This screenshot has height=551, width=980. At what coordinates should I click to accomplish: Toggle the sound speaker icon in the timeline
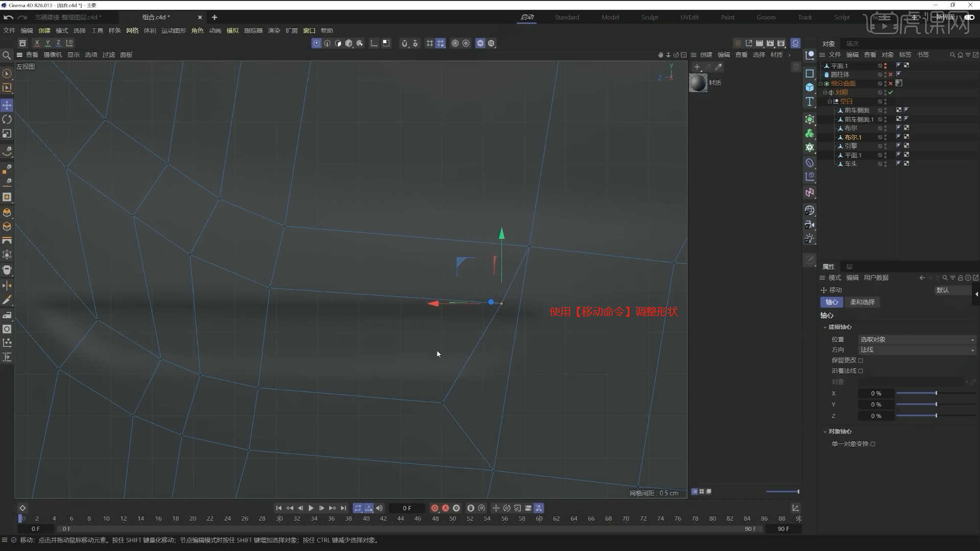[x=379, y=508]
